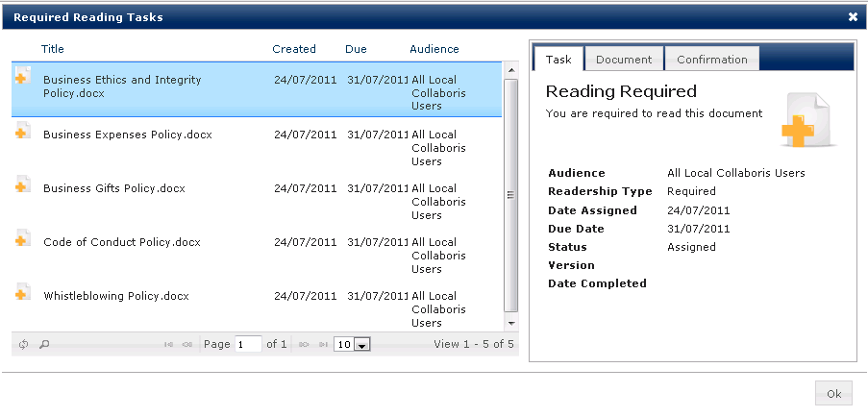Image resolution: width=868 pixels, height=417 pixels.
Task: Sort tasks by Due column header
Action: coord(356,49)
